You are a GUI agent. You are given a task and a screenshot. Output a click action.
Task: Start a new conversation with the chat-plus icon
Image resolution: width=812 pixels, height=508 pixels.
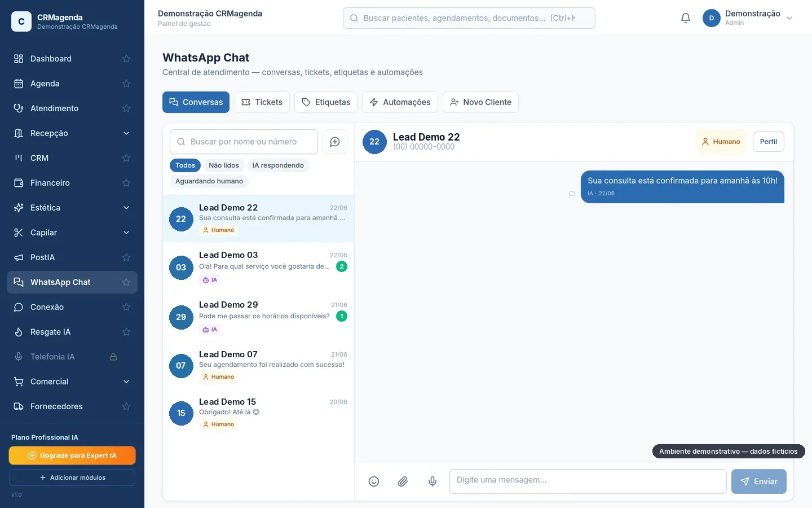click(x=335, y=142)
